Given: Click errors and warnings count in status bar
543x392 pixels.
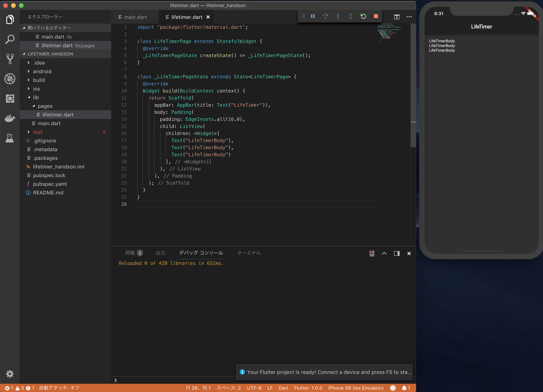Looking at the screenshot, I should (19, 388).
